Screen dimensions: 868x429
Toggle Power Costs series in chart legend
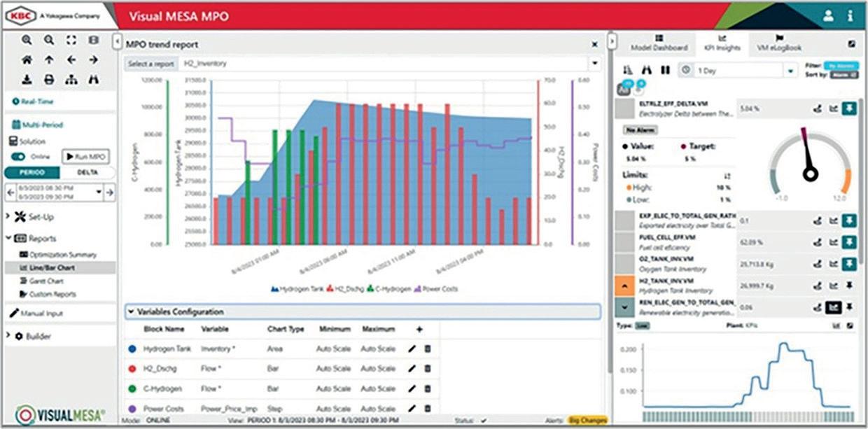pyautogui.click(x=435, y=288)
